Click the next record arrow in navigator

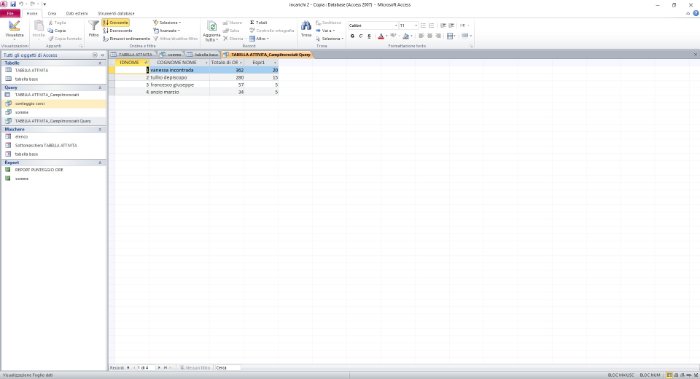(x=158, y=368)
